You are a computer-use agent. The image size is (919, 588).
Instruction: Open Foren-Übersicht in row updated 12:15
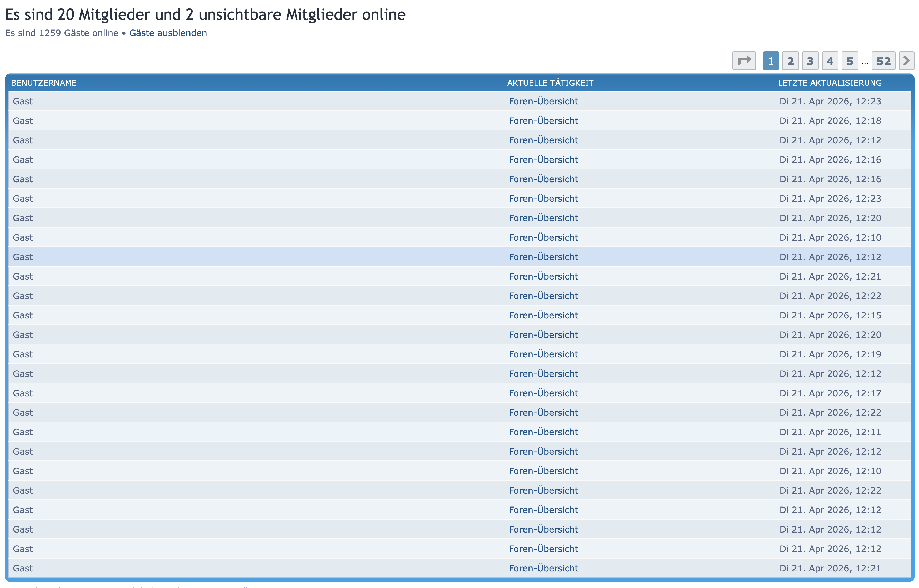click(x=543, y=315)
